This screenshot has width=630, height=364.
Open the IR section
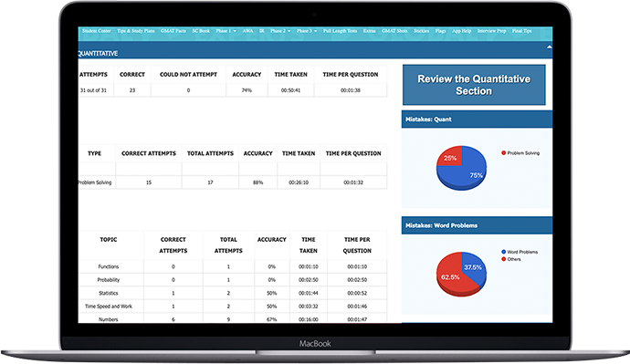click(261, 31)
